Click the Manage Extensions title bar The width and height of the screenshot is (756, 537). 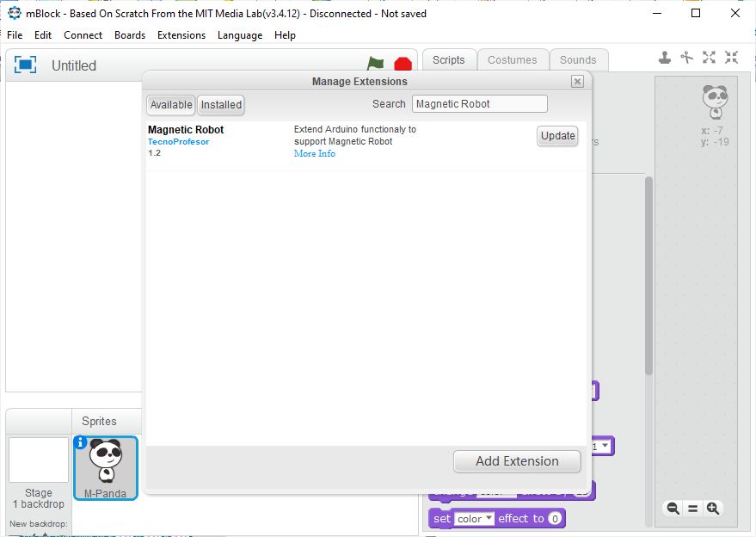click(360, 82)
